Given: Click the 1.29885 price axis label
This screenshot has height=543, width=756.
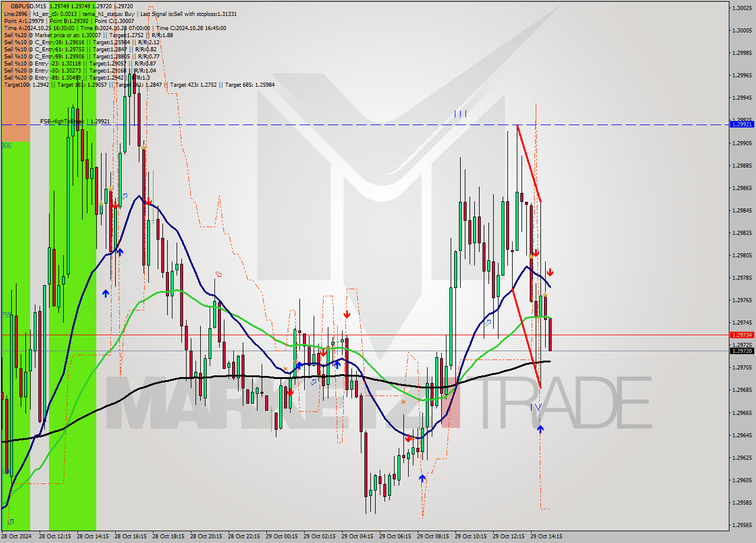Looking at the screenshot, I should click(742, 166).
